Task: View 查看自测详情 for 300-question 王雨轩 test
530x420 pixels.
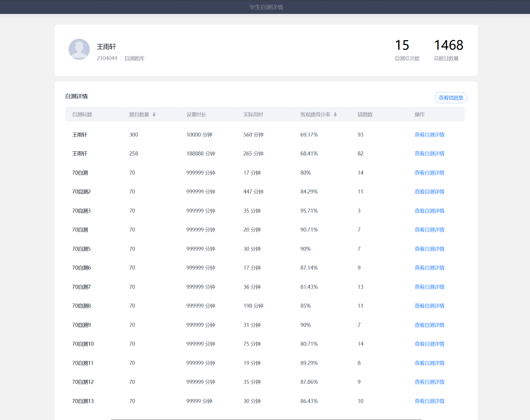Action: click(429, 135)
